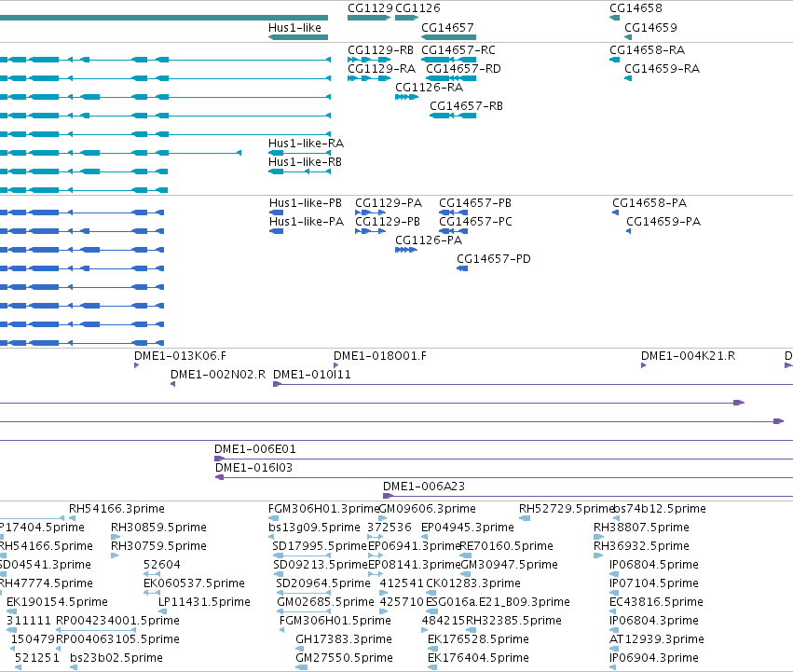Click BAC clone label DME1-006E01

(255, 449)
